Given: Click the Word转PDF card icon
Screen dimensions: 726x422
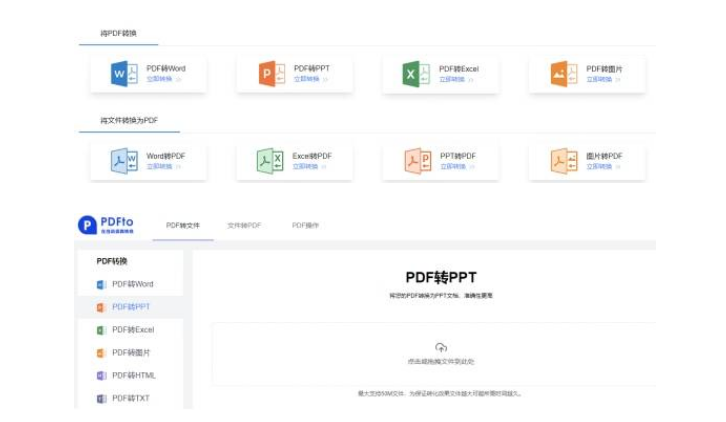Looking at the screenshot, I should 124,161.
